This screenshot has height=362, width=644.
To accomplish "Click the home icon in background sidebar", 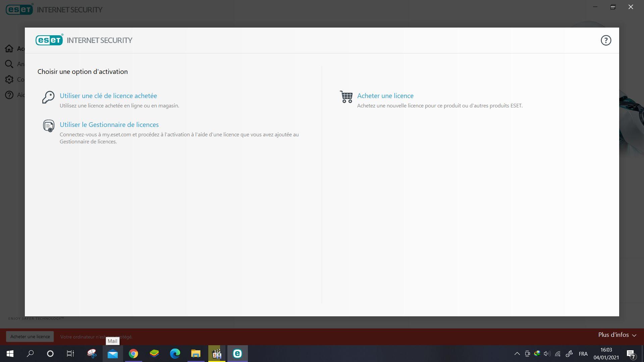I will (x=9, y=49).
